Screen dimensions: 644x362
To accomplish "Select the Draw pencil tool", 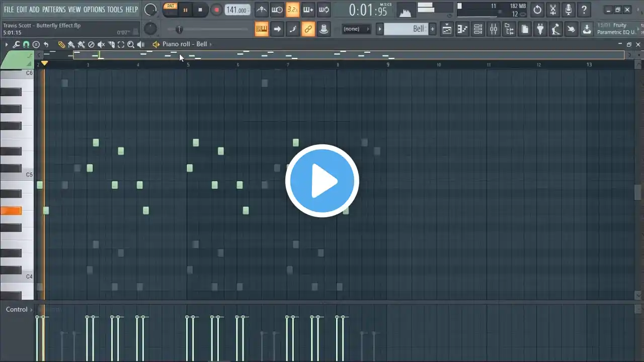I will (x=61, y=44).
